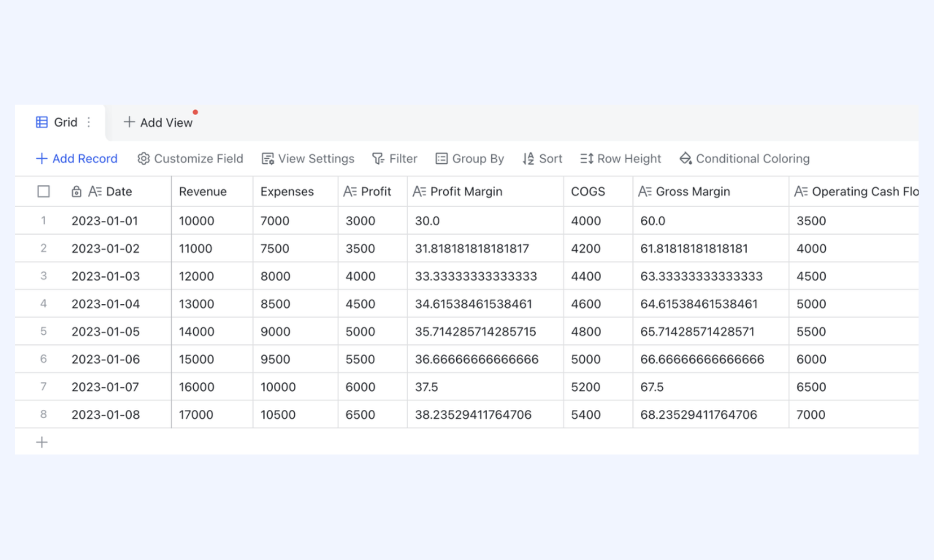934x560 pixels.
Task: Open Conditional Coloring settings
Action: pyautogui.click(x=744, y=159)
